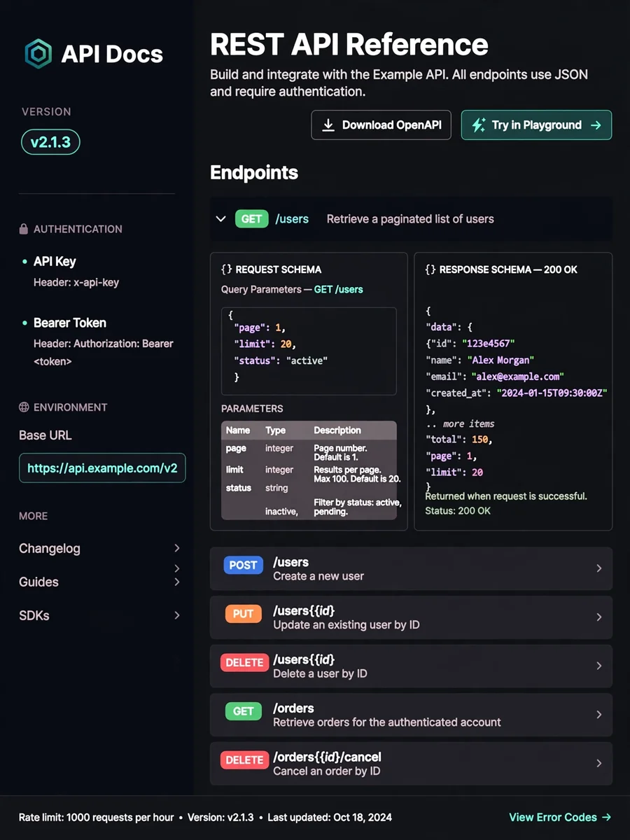Click the 'Version: v2.1.3' footer text

click(221, 817)
